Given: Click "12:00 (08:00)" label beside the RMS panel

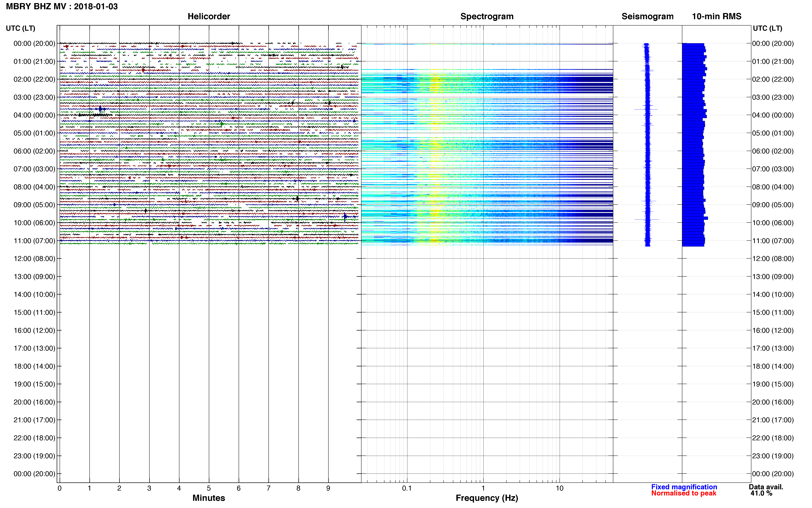Looking at the screenshot, I should [773, 259].
